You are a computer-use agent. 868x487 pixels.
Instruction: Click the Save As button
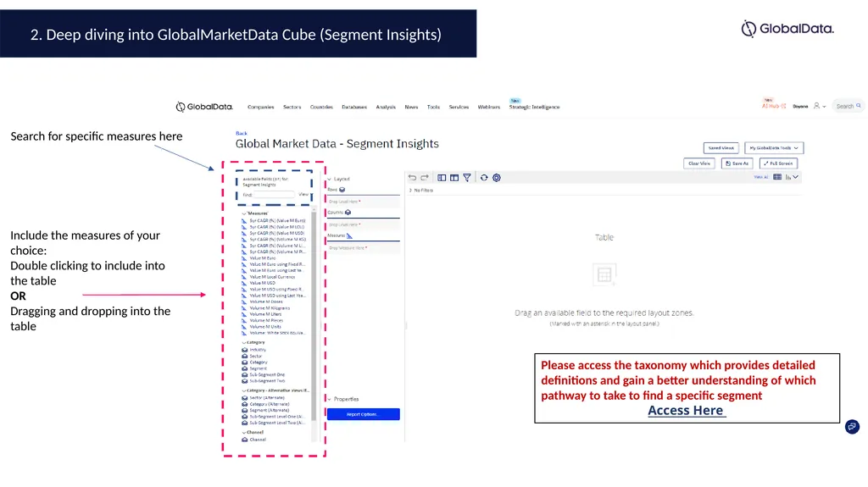(x=737, y=163)
